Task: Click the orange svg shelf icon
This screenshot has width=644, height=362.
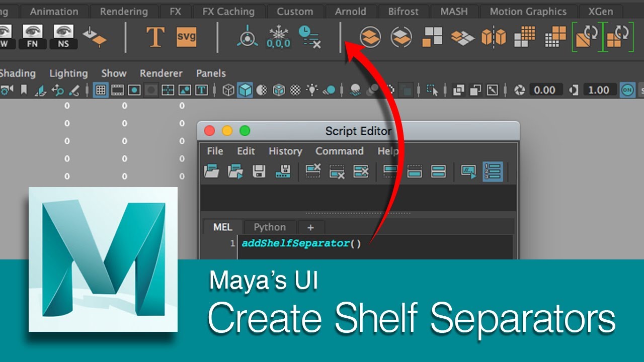Action: coord(186,37)
